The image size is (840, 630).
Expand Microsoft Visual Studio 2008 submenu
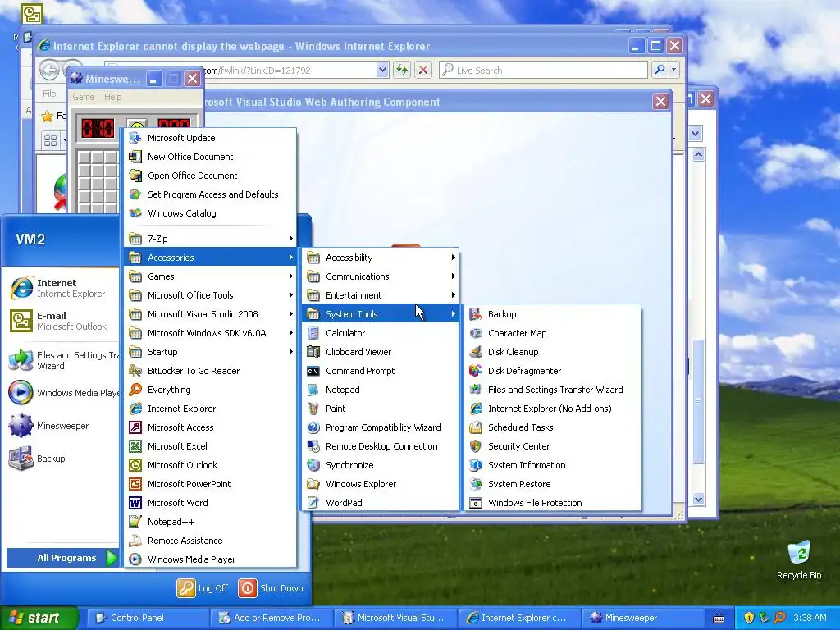pyautogui.click(x=210, y=314)
